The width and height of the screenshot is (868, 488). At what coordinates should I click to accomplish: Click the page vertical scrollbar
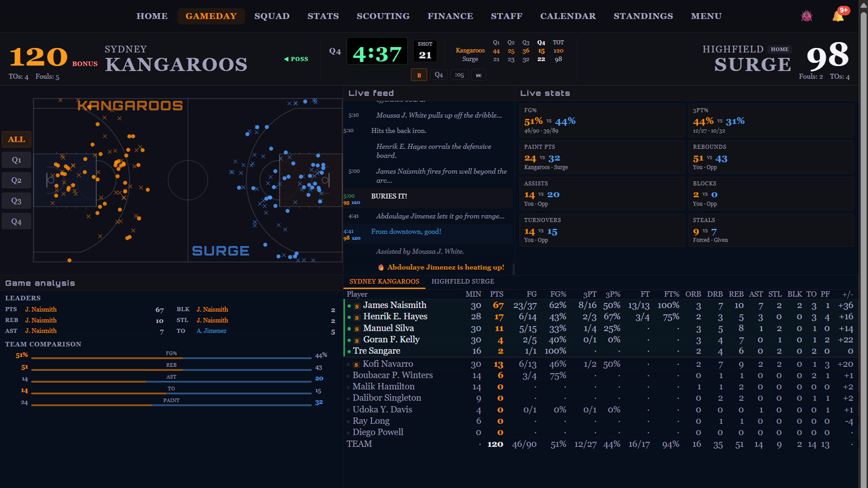(x=863, y=244)
